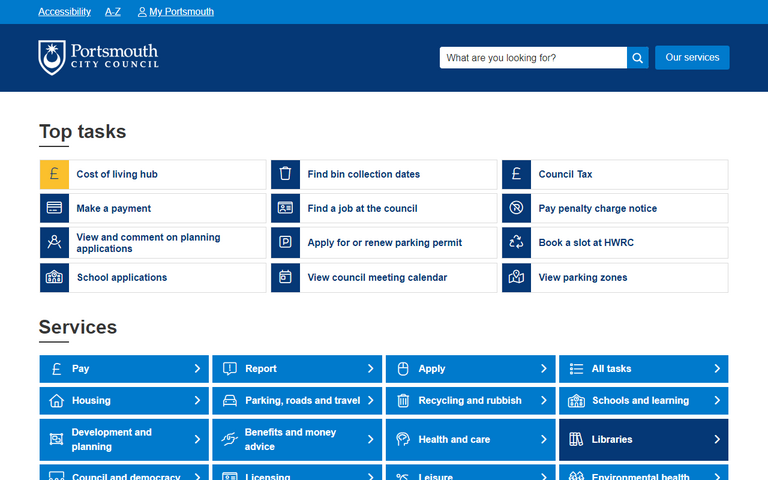The image size is (768, 480).
Task: Click the card icon beside Make a payment
Action: click(x=54, y=209)
